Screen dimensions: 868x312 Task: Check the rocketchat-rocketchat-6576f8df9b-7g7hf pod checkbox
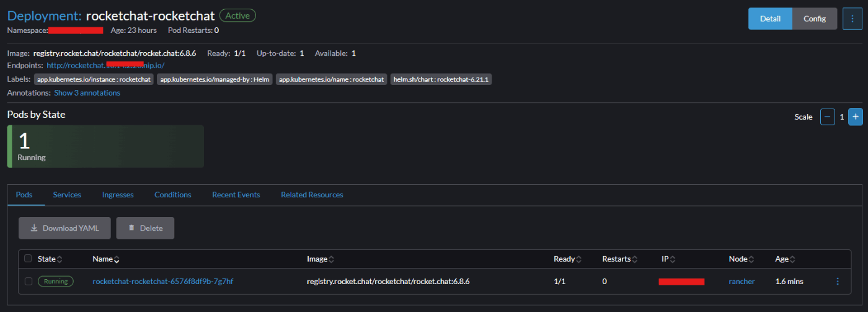pos(28,282)
